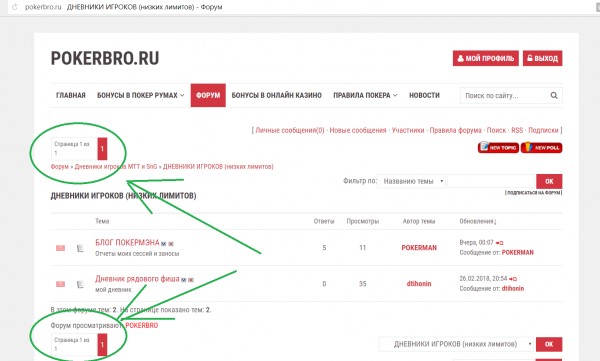600x361 pixels.
Task: Click the document icon in Дневник рядового фиша row
Action: (x=80, y=284)
